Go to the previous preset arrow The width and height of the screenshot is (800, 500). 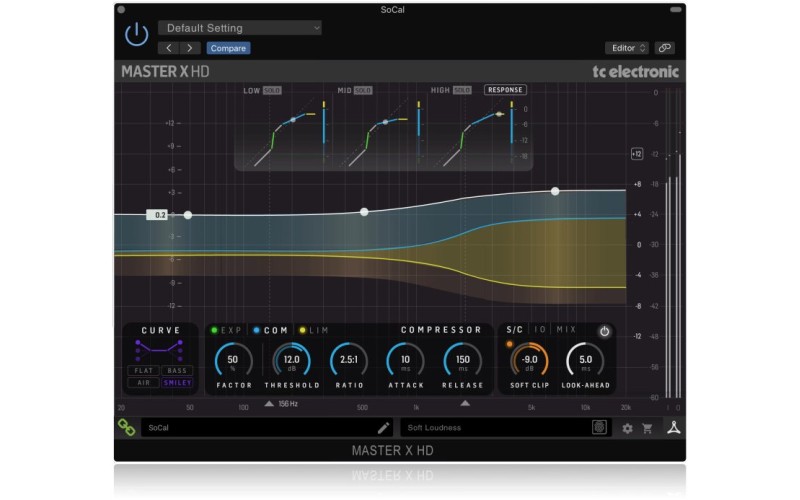pos(169,48)
